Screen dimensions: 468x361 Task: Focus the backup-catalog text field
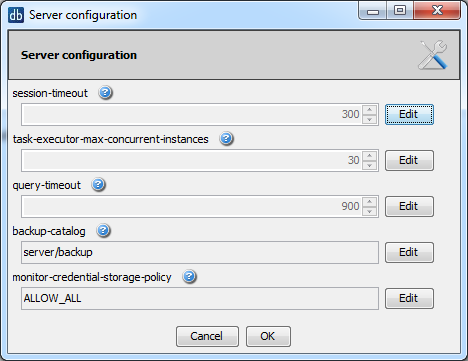(200, 252)
